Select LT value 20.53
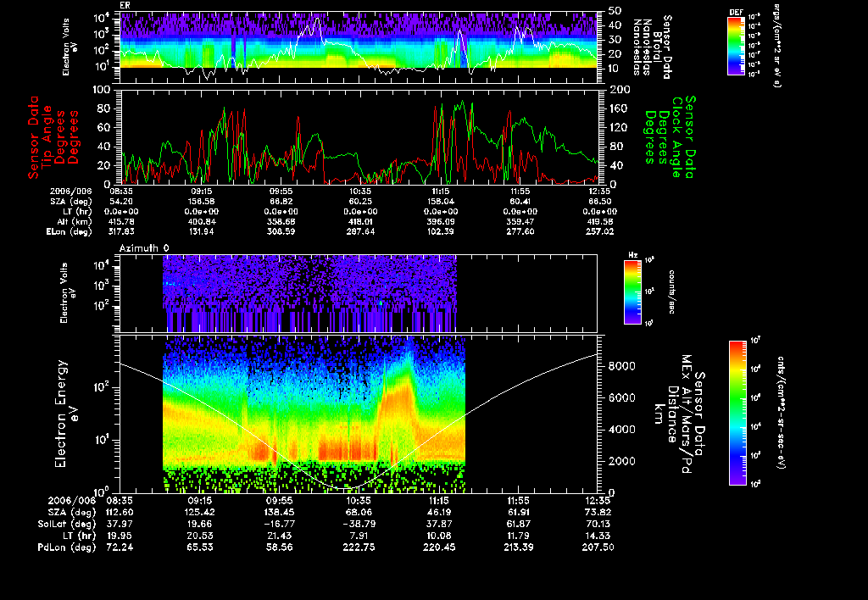The image size is (868, 600). click(x=200, y=536)
